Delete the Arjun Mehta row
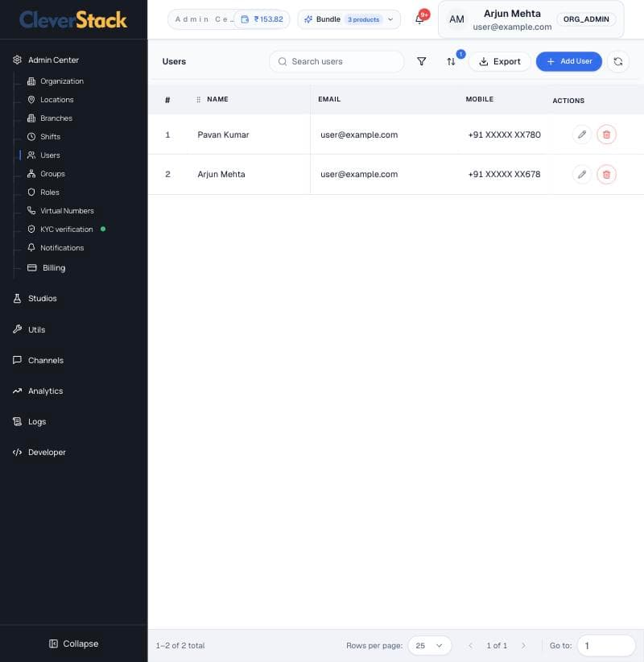 click(606, 175)
